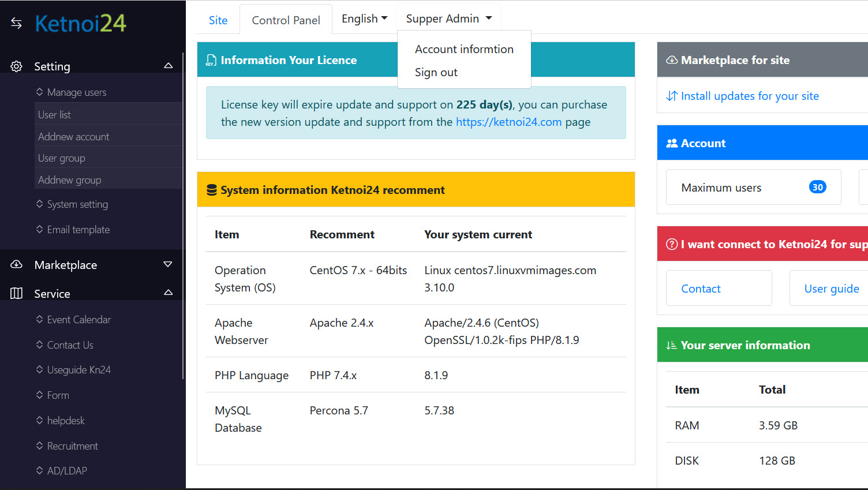Choose Account informtion from the menu
The image size is (868, 490).
pos(464,49)
